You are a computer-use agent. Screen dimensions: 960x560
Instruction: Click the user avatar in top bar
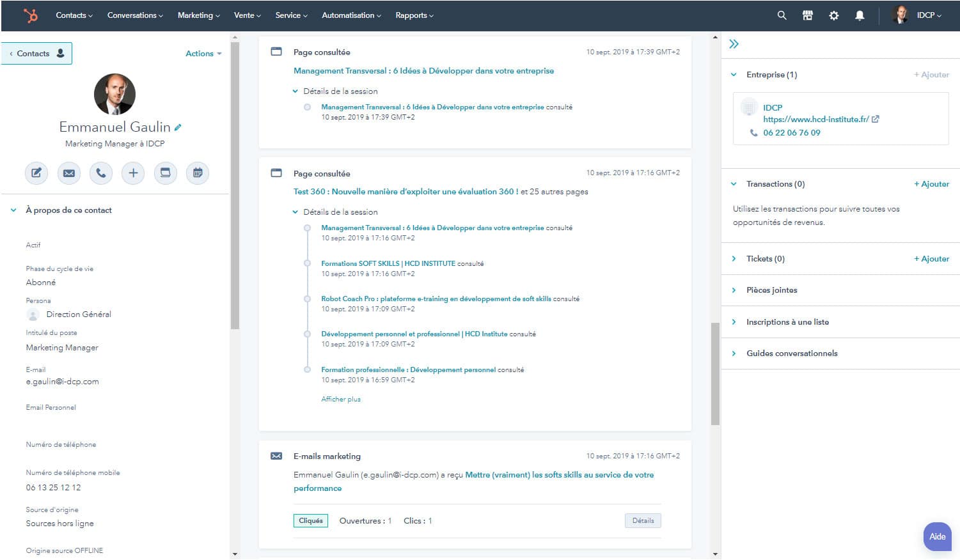(x=900, y=15)
